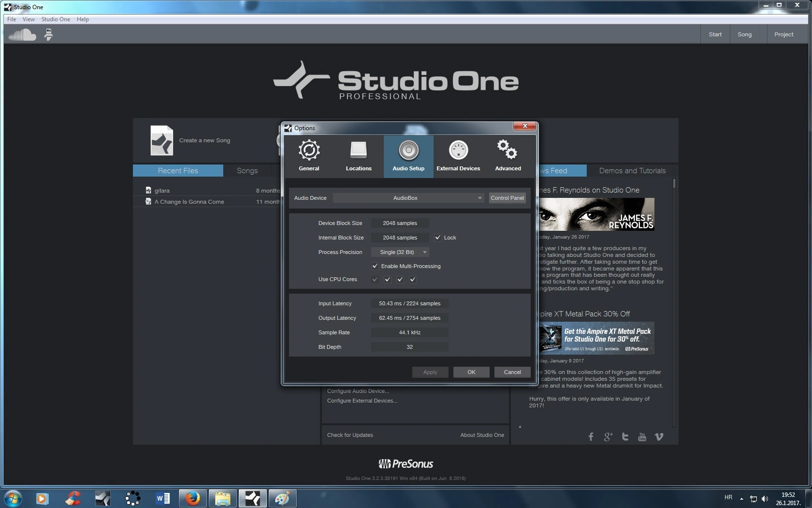Image resolution: width=812 pixels, height=508 pixels.
Task: Toggle the first CPU core checkbox
Action: 375,279
